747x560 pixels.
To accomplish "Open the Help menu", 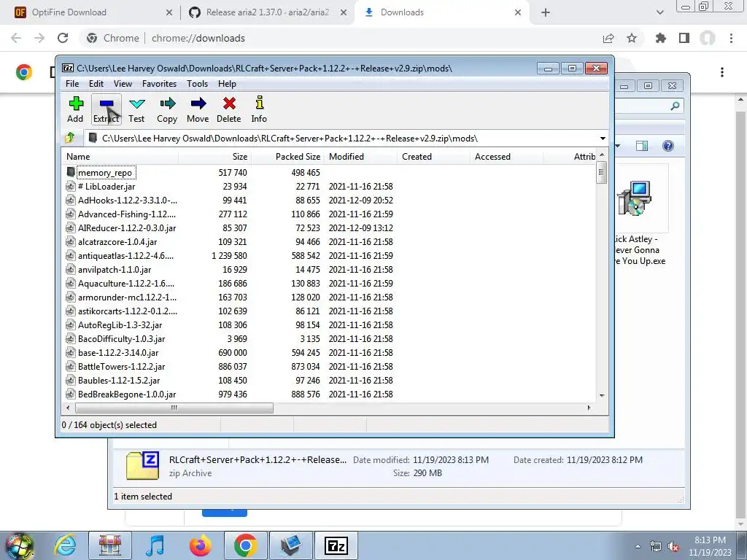I will (x=228, y=84).
